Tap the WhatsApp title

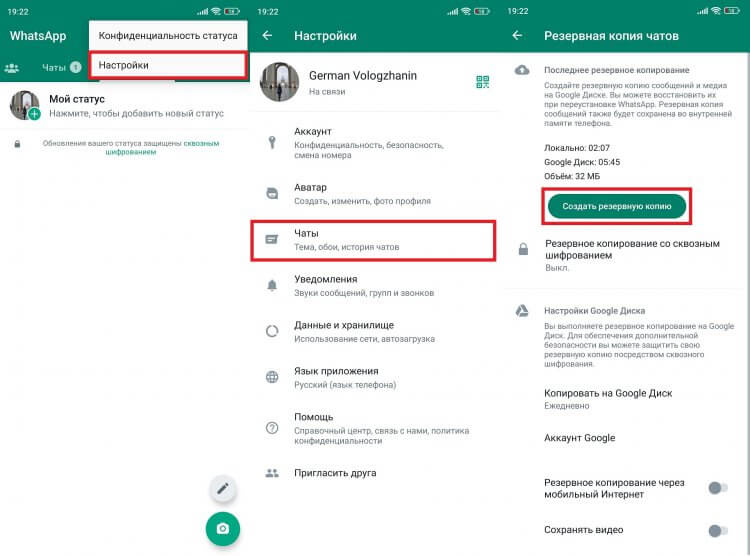(x=38, y=36)
